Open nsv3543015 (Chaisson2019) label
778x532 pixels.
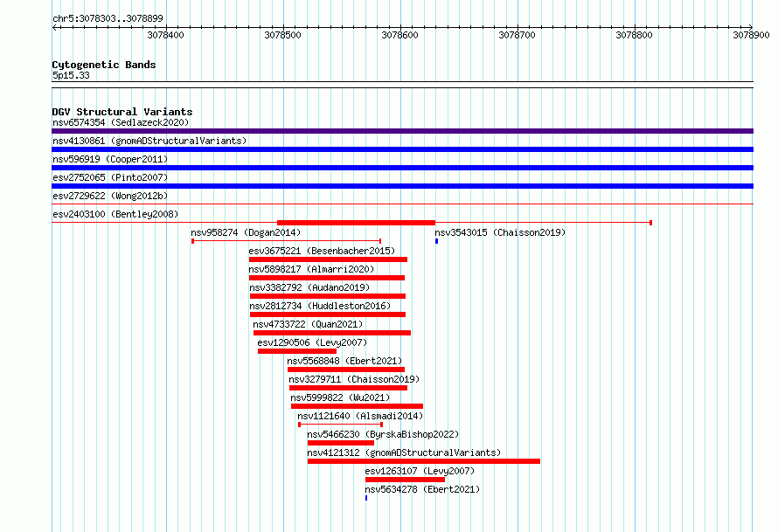coord(500,232)
